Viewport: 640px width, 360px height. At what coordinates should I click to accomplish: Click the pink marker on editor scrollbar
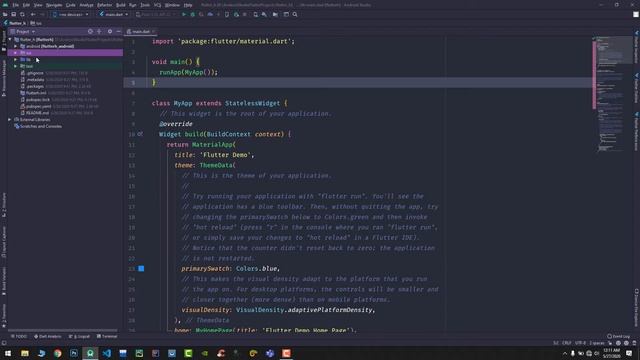point(594,75)
